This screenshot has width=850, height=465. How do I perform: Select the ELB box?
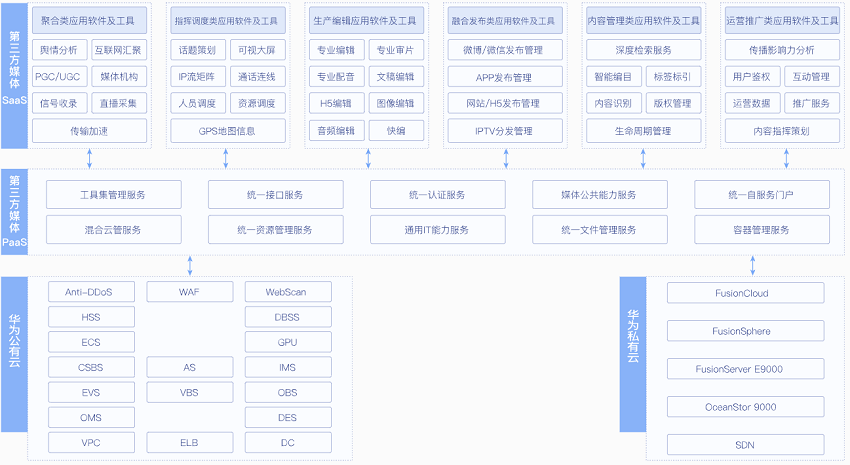click(190, 442)
